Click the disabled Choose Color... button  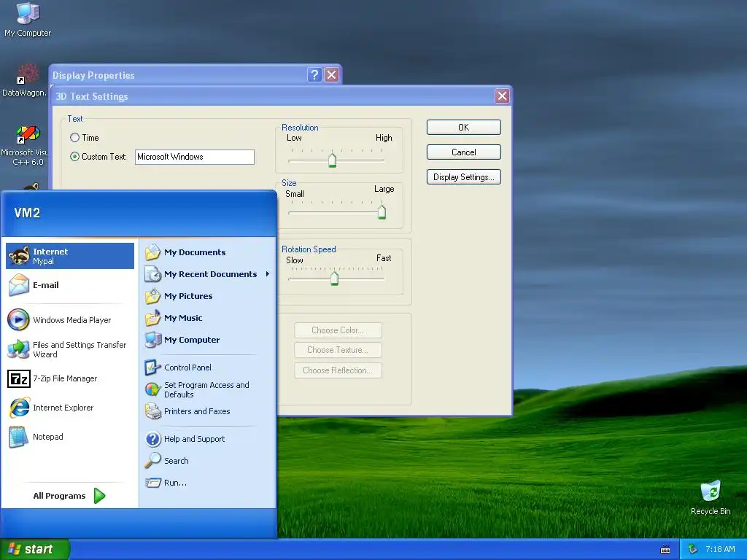pyautogui.click(x=338, y=330)
